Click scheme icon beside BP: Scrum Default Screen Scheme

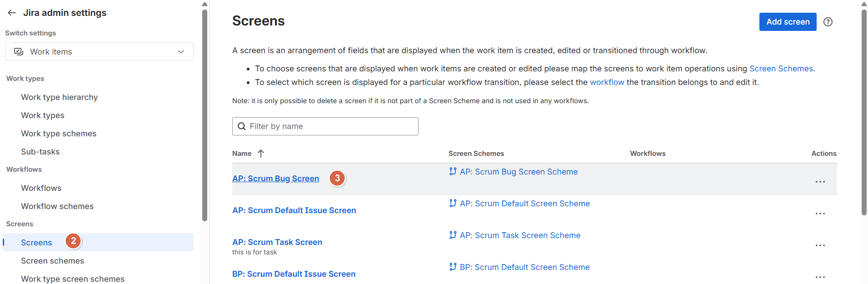453,267
